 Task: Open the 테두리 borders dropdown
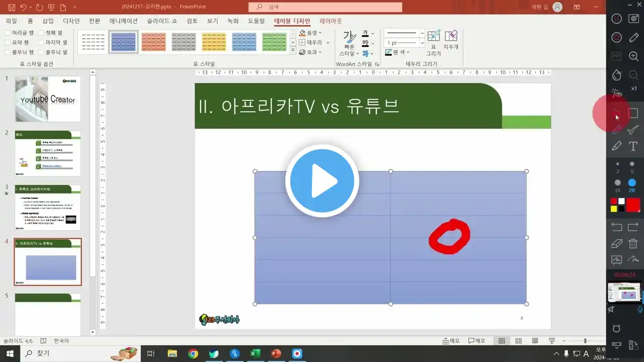[314, 42]
